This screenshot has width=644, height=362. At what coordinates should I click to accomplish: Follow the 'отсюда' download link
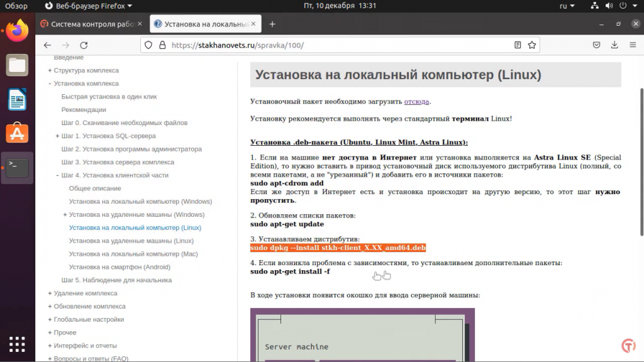point(416,101)
